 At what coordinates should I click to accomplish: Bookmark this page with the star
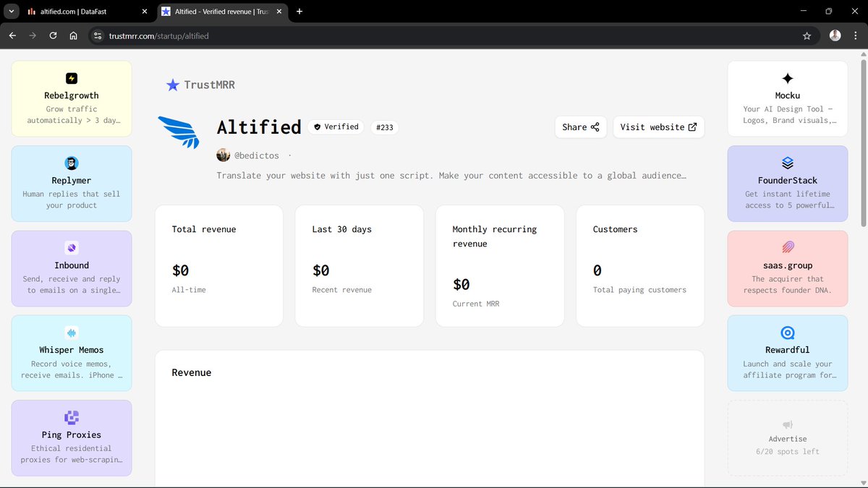coord(807,35)
